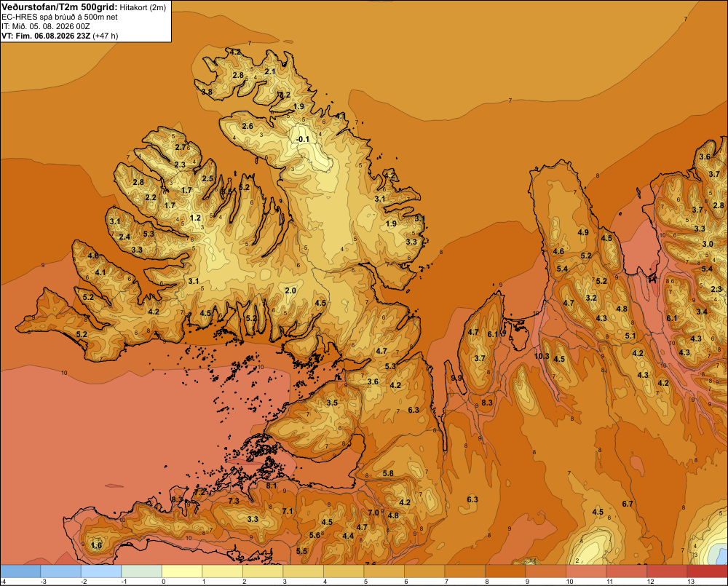The image size is (728, 586).
Task: Click the valid time 'VT: Fim. 06.08.2026 23Z'
Action: [x=46, y=36]
